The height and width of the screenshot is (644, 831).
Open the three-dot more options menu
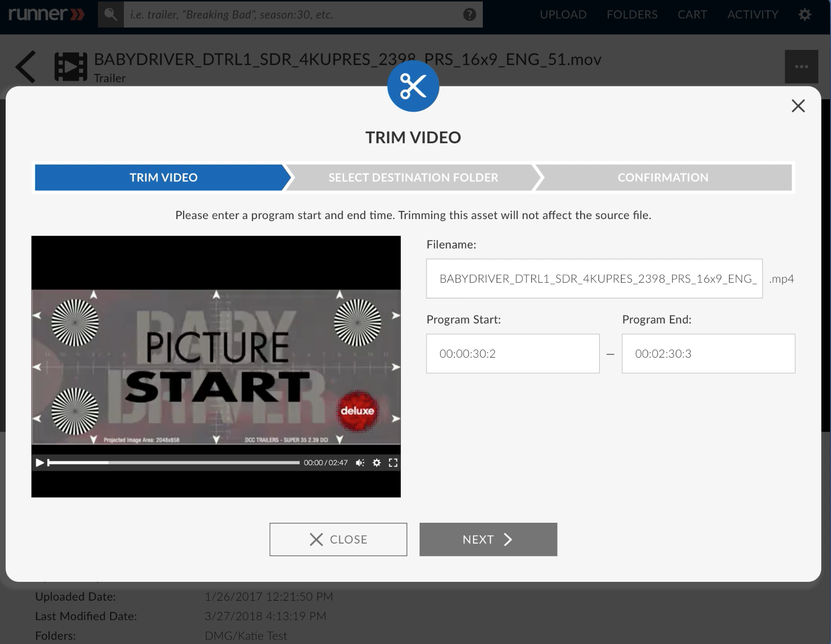pos(801,67)
